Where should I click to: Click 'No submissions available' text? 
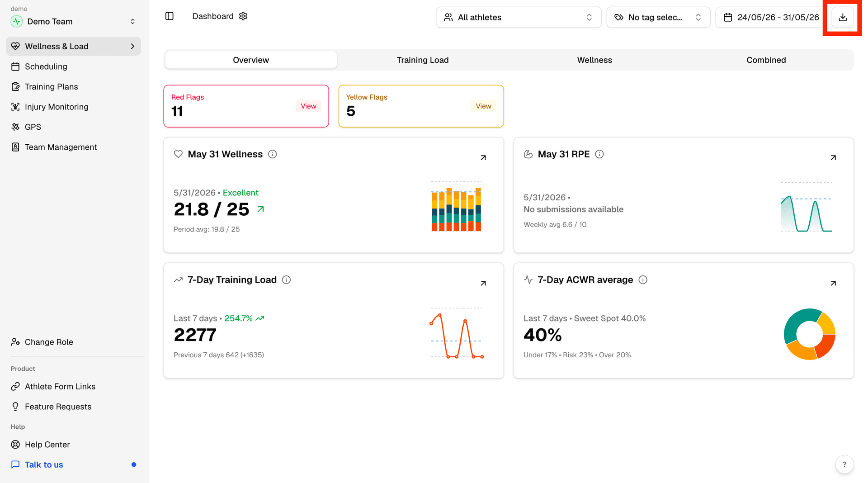[573, 209]
